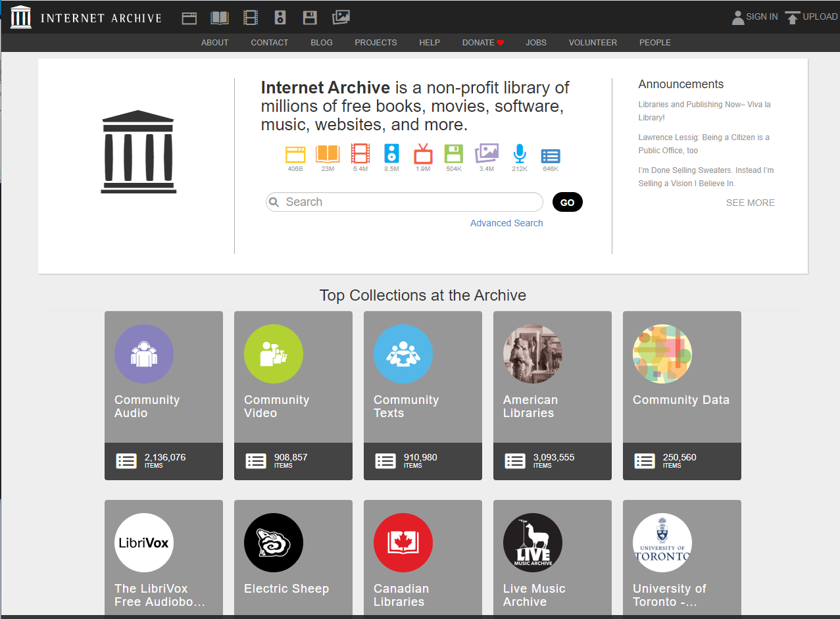Open the PROJECTS menu item
Screen dimensions: 840x619
(376, 43)
